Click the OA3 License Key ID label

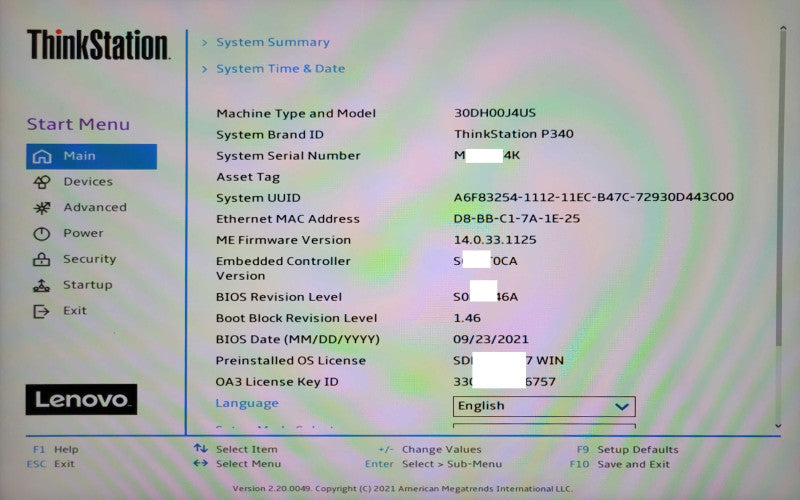[277, 382]
